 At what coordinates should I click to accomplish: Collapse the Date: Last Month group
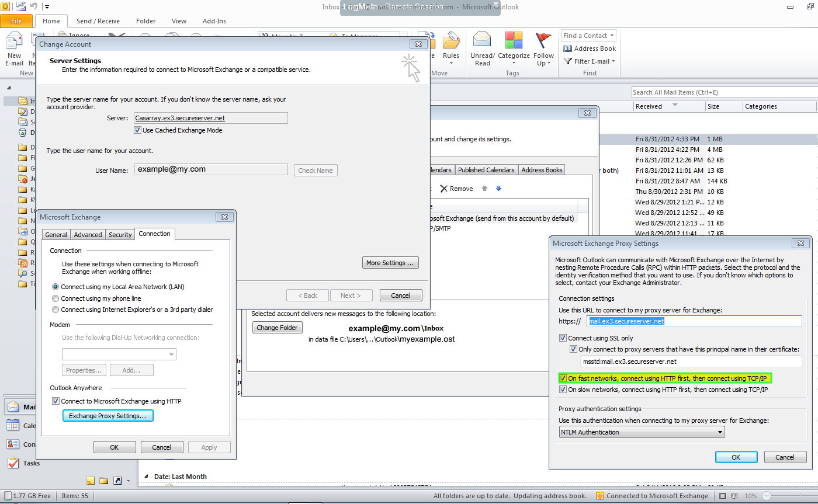pos(147,477)
